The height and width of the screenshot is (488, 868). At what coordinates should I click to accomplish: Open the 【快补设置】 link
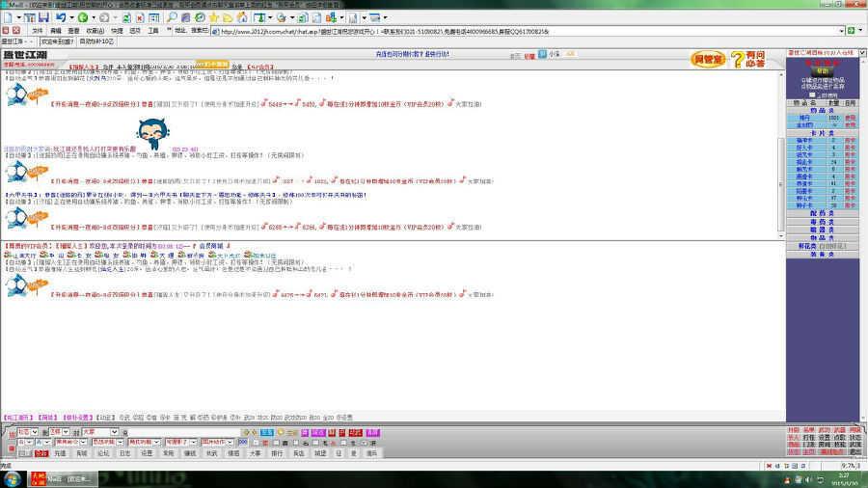pyautogui.click(x=77, y=418)
